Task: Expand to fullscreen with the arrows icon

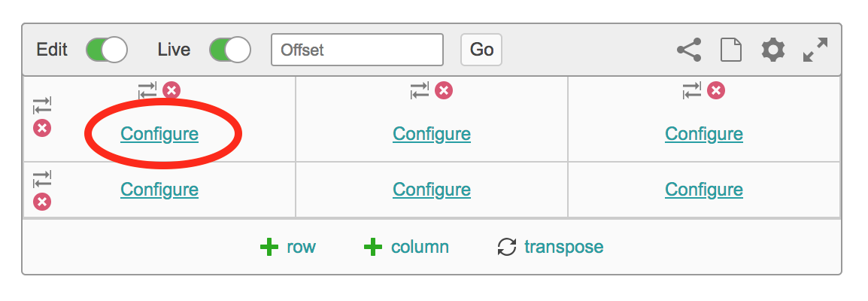Action: coord(815,50)
